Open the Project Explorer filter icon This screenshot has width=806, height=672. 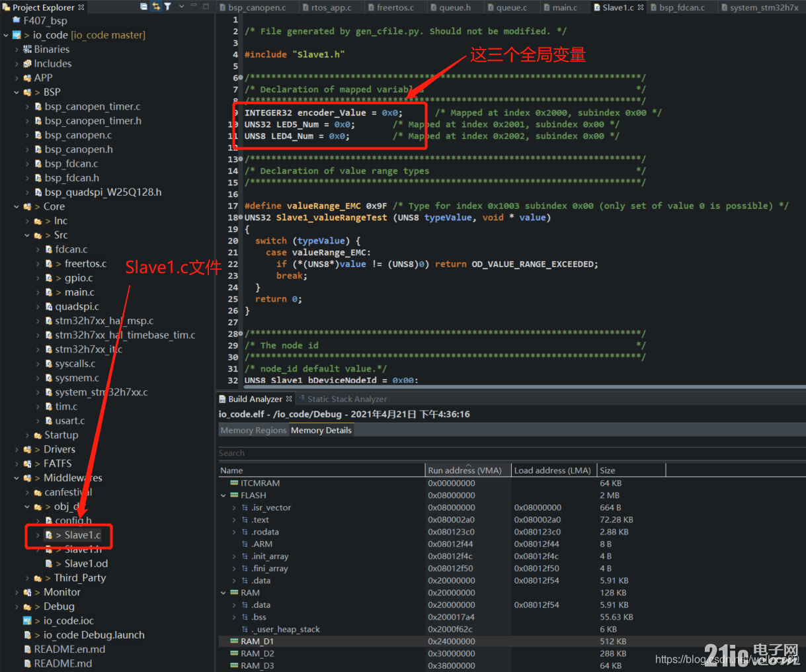coord(167,7)
